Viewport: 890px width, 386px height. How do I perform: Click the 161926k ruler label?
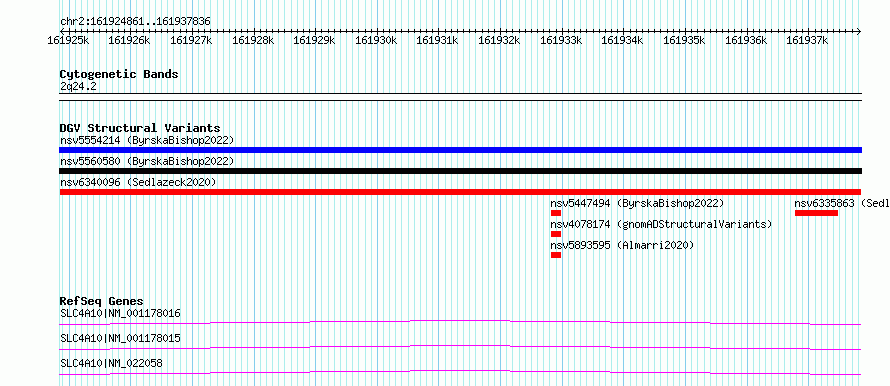(129, 40)
